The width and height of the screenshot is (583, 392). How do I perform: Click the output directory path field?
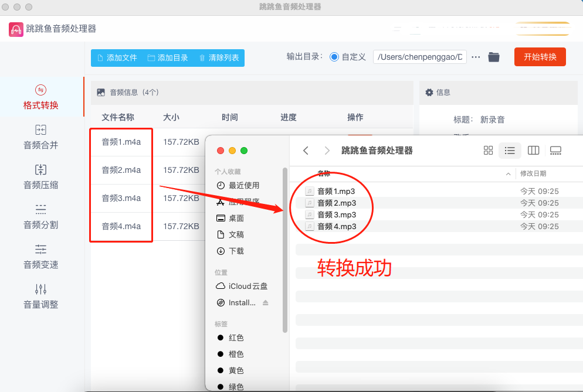pos(419,57)
